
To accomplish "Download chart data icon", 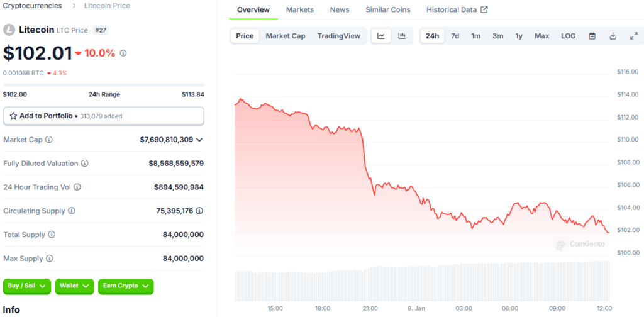I will click(613, 36).
